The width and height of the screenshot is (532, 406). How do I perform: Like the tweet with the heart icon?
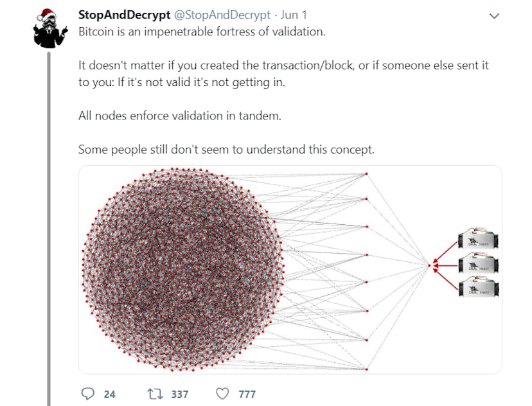222,393
